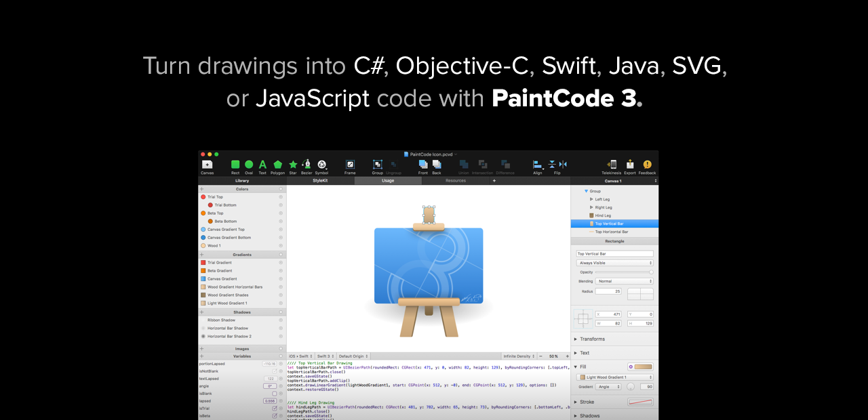Viewport: 868px width, 420px height.
Task: Select the Top Horizontal Bar layer
Action: pyautogui.click(x=614, y=232)
